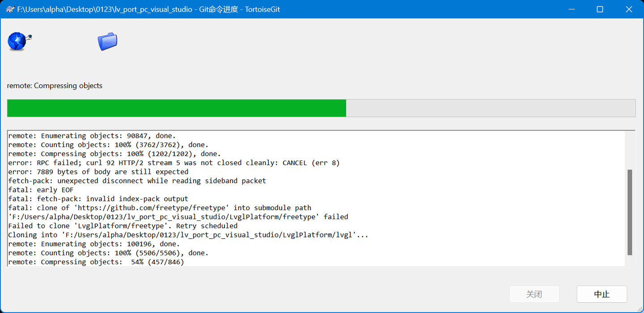Abort the clone with the 中止 button
The height and width of the screenshot is (313, 644).
(602, 294)
